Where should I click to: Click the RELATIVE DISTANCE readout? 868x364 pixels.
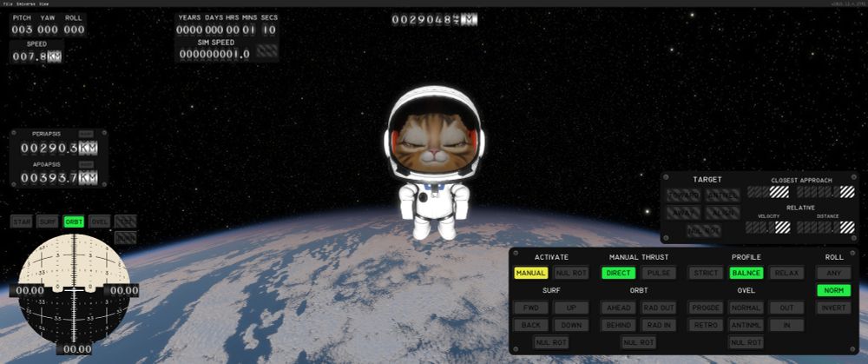(825, 227)
